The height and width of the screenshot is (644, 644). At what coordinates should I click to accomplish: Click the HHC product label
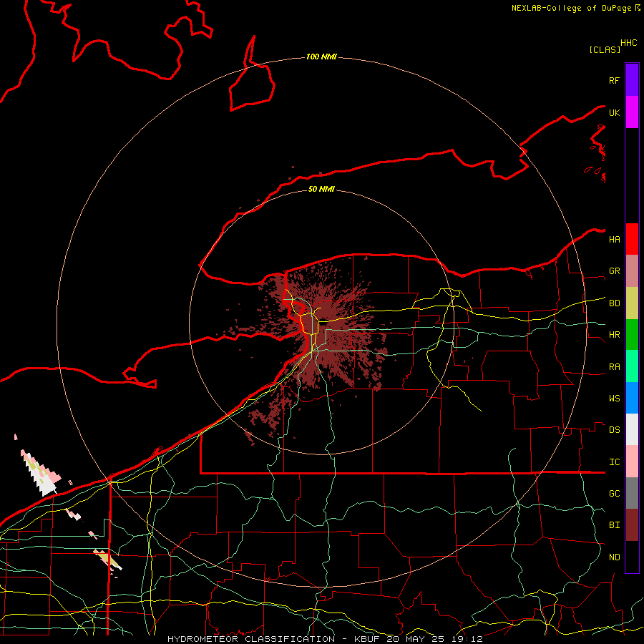pyautogui.click(x=628, y=43)
